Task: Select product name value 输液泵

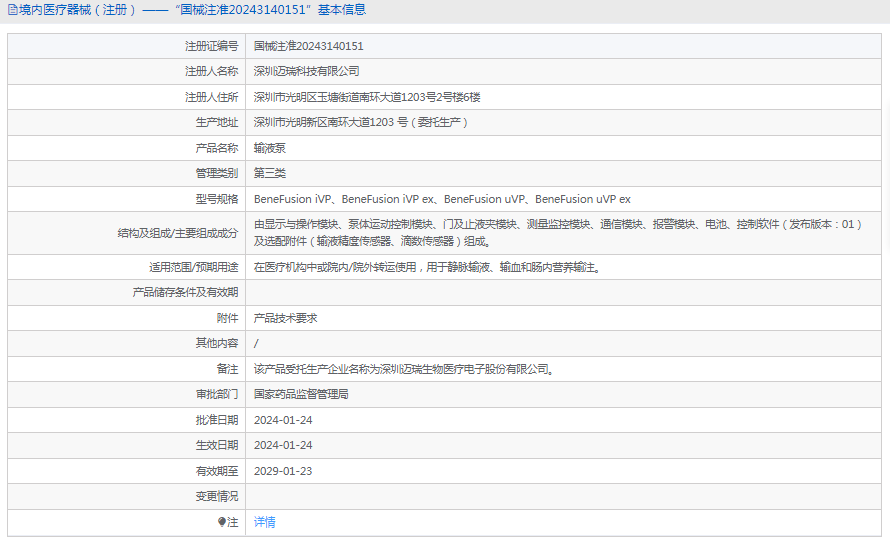Action: pos(270,148)
